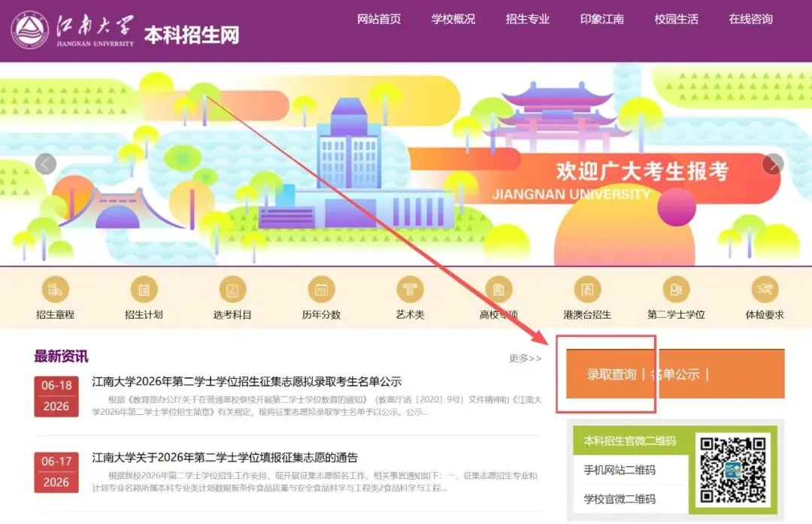Click the 06-17 2026 date badge
Viewport: 812px width, 524px height.
56,471
